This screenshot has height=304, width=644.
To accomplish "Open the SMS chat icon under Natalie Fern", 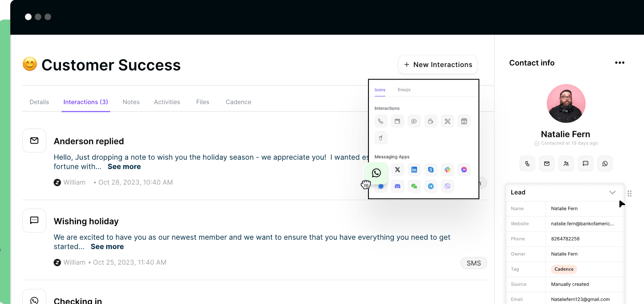I will coord(585,164).
